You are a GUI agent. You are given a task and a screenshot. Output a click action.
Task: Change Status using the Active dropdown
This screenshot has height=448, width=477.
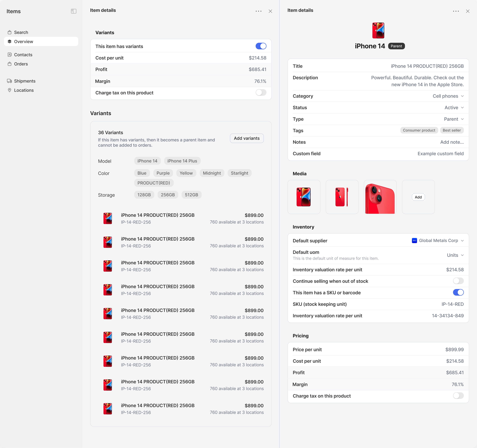tap(454, 107)
